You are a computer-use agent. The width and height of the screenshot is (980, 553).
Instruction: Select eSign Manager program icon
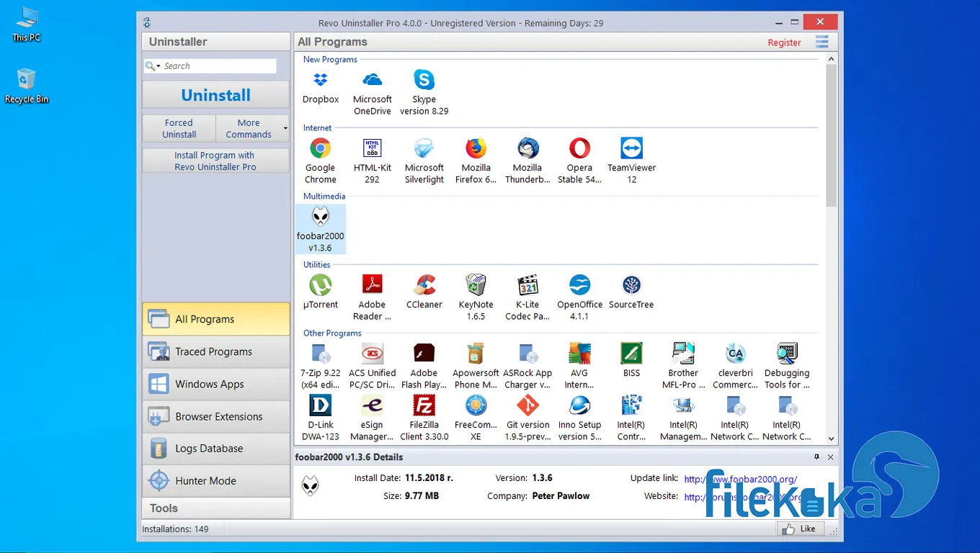click(373, 405)
